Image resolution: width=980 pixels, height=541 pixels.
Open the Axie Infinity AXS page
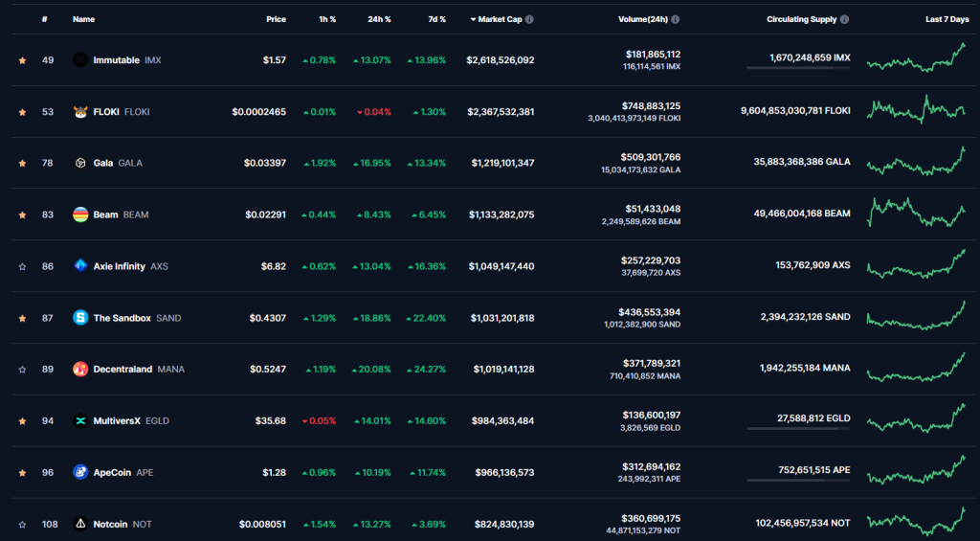[x=130, y=266]
